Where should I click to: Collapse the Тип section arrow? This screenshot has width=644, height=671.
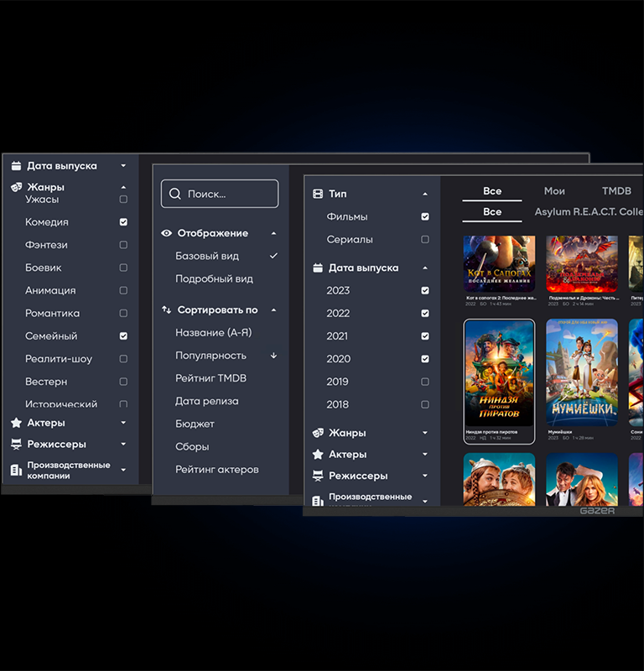tap(425, 194)
